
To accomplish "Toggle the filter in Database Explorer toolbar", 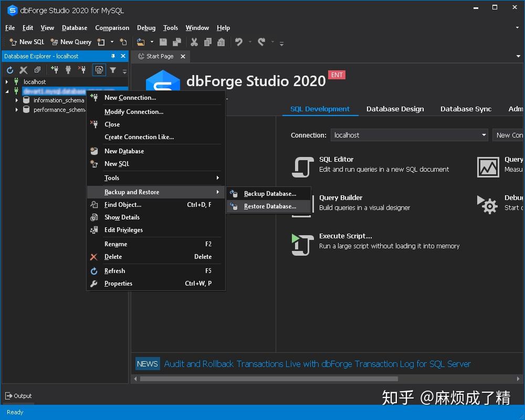I will 112,69.
